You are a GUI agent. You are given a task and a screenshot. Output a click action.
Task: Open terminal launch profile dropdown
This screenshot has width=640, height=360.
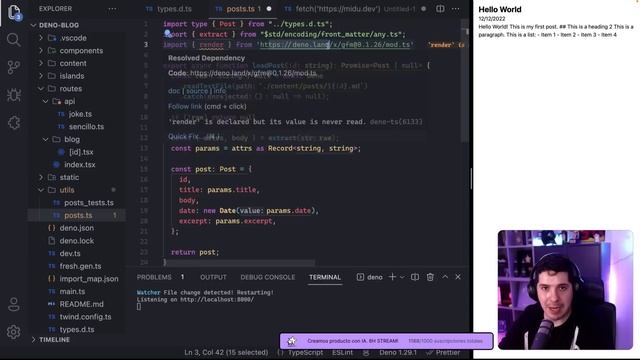(x=402, y=277)
